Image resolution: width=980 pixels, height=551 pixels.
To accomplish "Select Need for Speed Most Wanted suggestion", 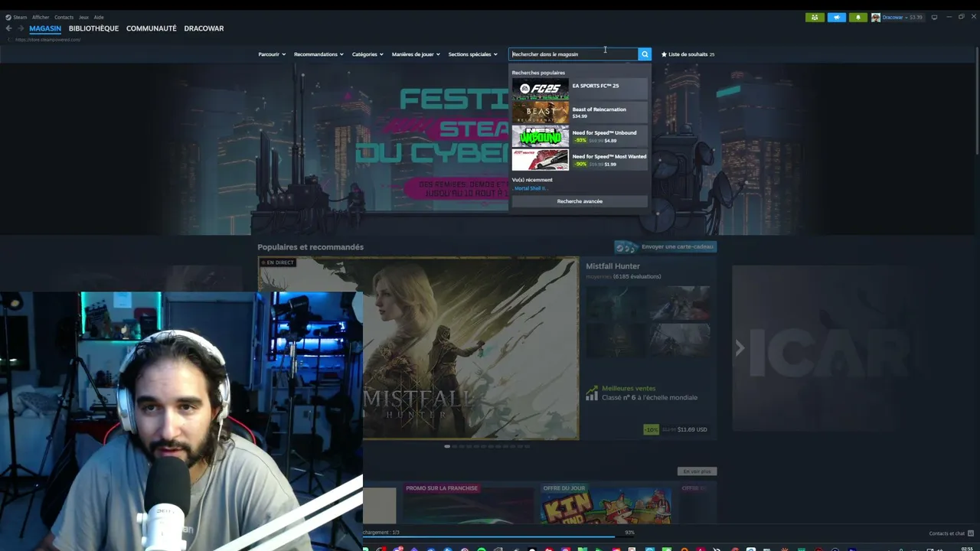I will pyautogui.click(x=580, y=160).
